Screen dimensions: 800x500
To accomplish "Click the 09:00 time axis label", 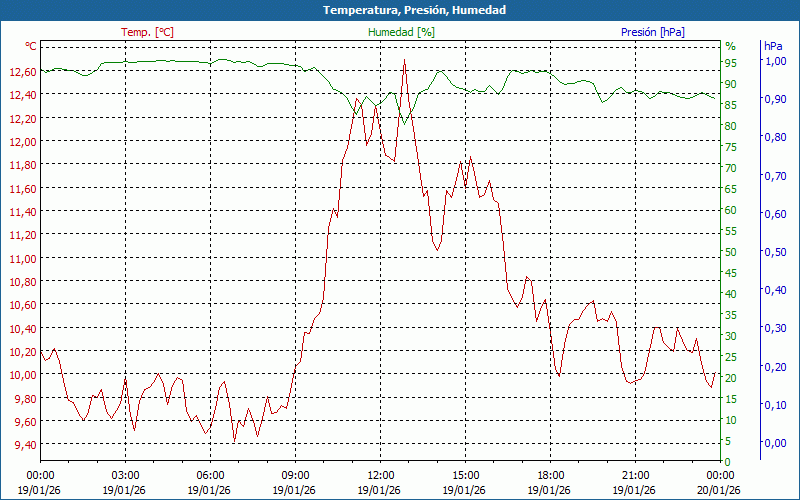I will (x=295, y=475).
